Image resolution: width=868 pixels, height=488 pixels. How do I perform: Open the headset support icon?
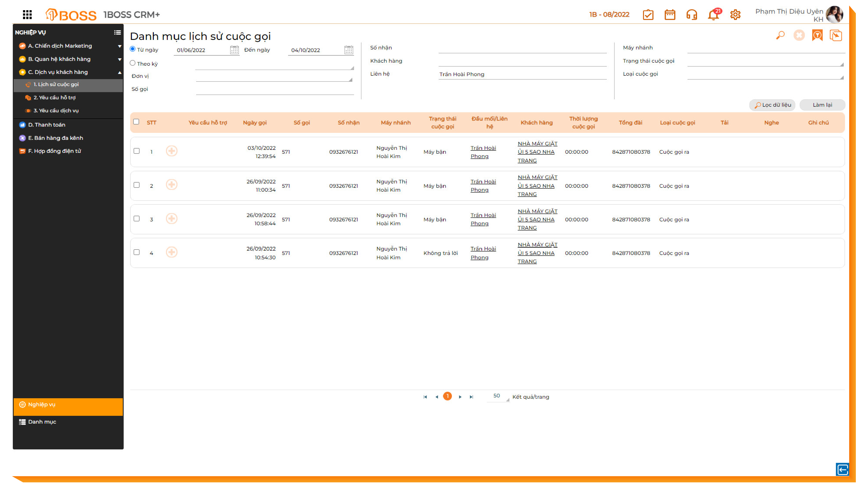click(x=691, y=15)
